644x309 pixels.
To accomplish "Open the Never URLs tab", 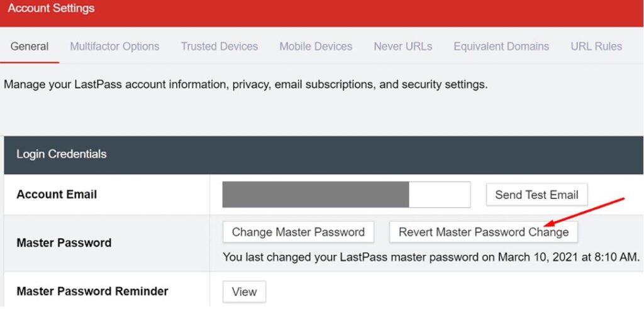I will coord(403,46).
